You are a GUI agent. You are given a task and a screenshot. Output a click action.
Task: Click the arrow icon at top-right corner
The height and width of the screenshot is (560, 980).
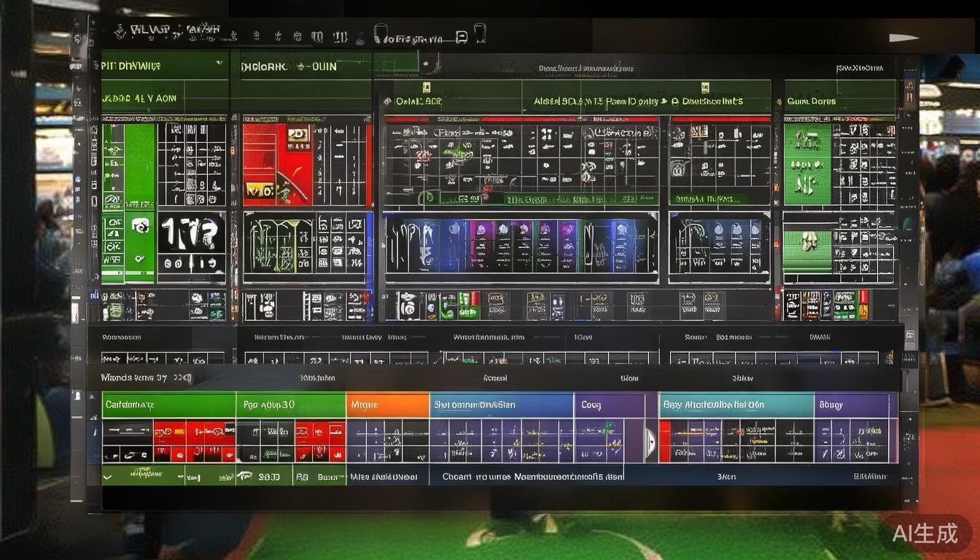903,38
